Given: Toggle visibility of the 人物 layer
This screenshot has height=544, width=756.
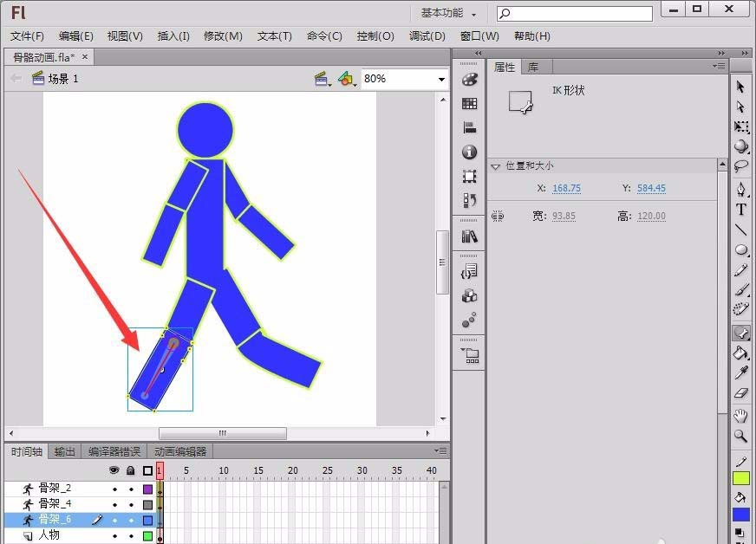Looking at the screenshot, I should [113, 534].
